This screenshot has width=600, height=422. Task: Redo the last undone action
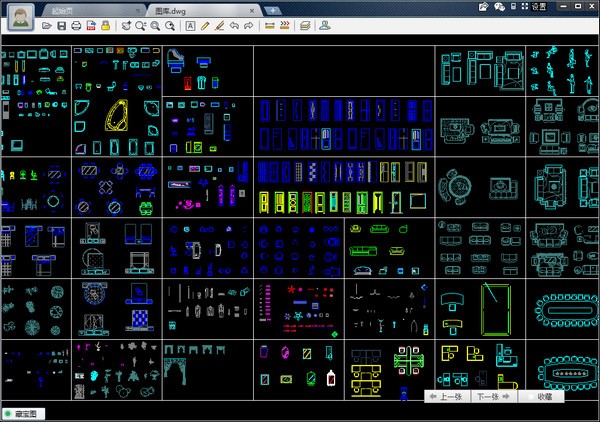(x=249, y=26)
